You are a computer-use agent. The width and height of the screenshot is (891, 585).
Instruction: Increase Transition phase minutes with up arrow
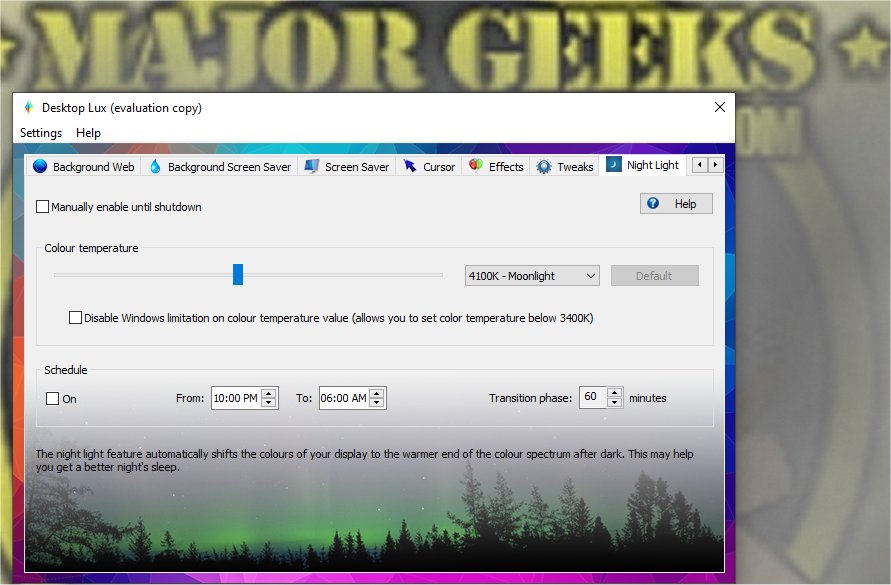614,392
